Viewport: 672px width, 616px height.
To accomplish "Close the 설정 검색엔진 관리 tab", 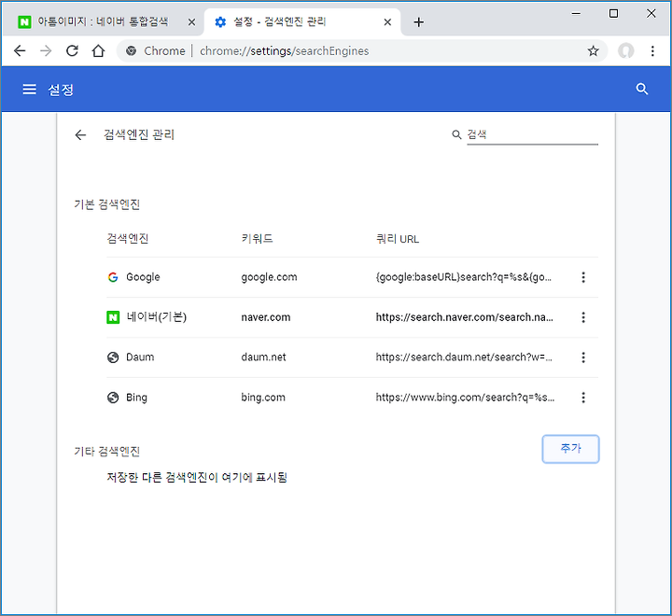I will pyautogui.click(x=387, y=22).
